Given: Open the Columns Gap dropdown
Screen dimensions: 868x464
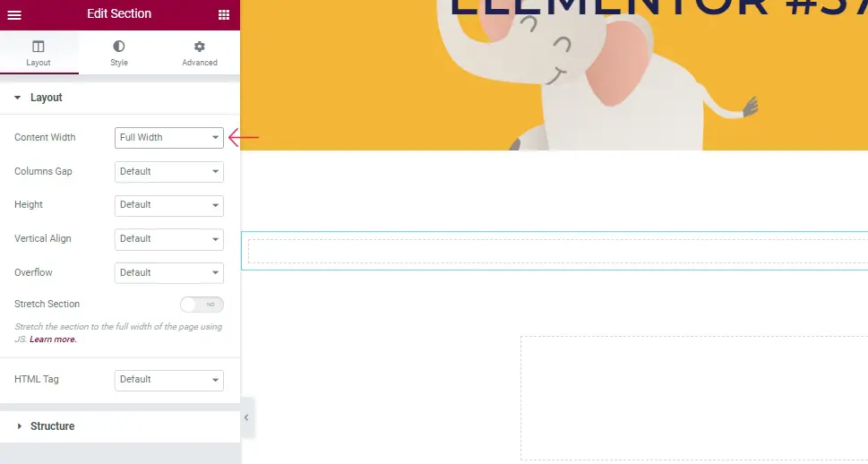Looking at the screenshot, I should pyautogui.click(x=168, y=172).
